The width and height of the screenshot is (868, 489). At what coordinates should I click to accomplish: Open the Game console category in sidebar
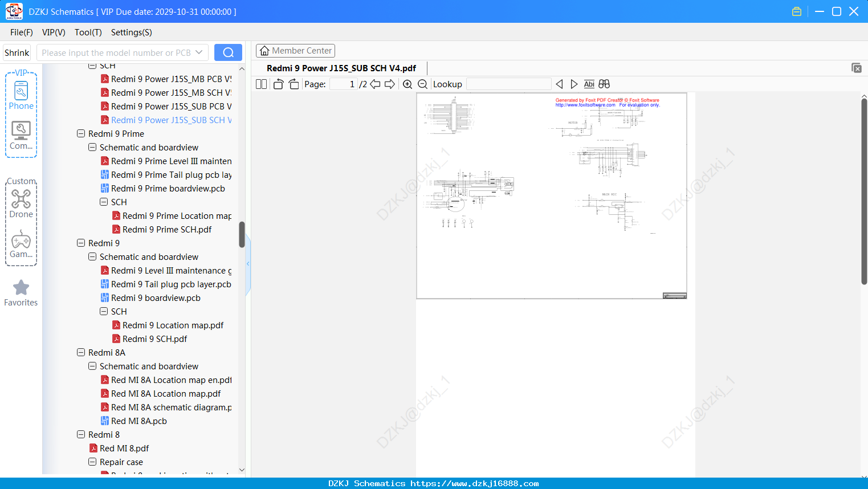click(21, 244)
